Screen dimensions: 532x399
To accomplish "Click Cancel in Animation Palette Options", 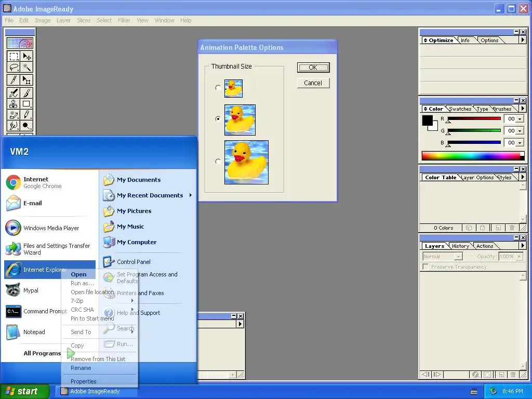I will pos(313,83).
